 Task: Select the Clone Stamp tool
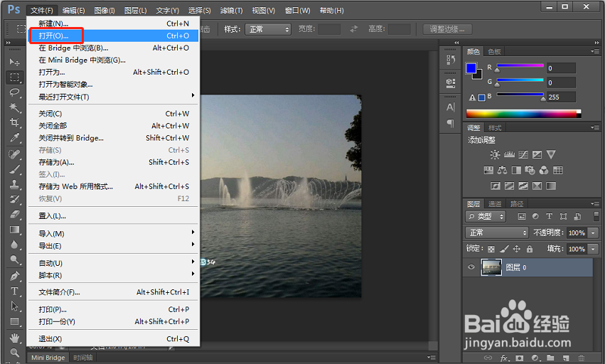point(15,184)
